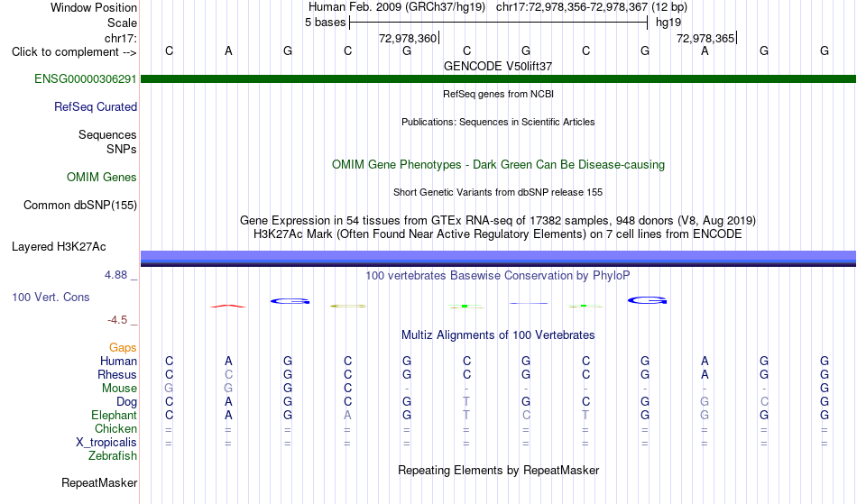Click 'Publications: Sequences in Scientific Articles' title

click(498, 122)
